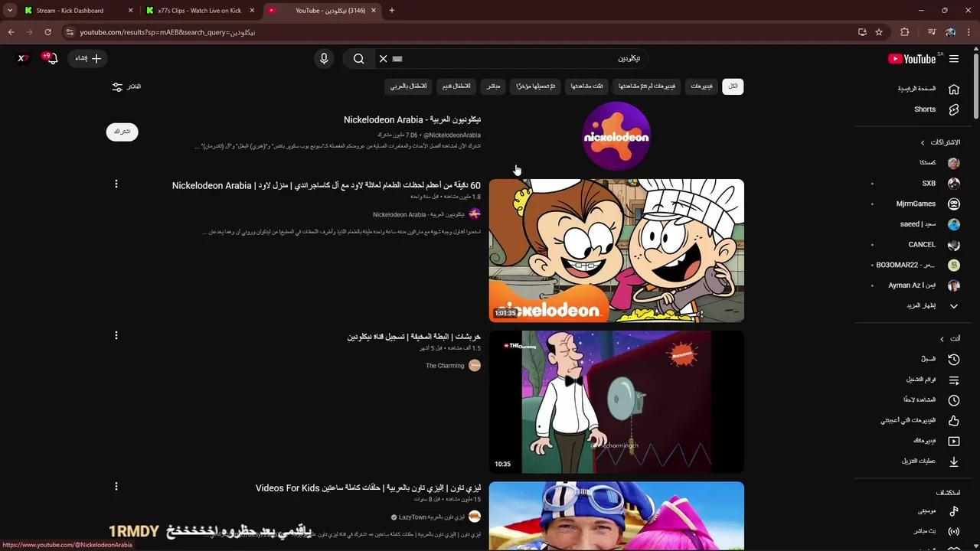Viewport: 980px width, 551px height.
Task: Play the Loud House 60-minute video thumbnail
Action: (616, 250)
